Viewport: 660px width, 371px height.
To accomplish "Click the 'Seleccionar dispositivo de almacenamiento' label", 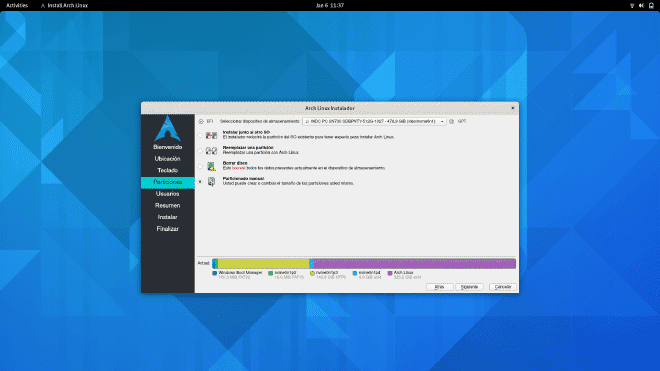I will click(260, 121).
